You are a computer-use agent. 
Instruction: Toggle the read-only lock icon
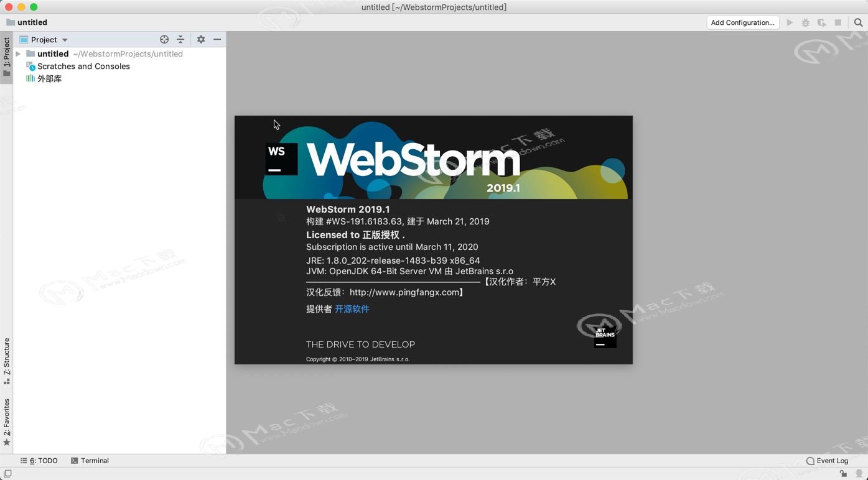[x=843, y=474]
